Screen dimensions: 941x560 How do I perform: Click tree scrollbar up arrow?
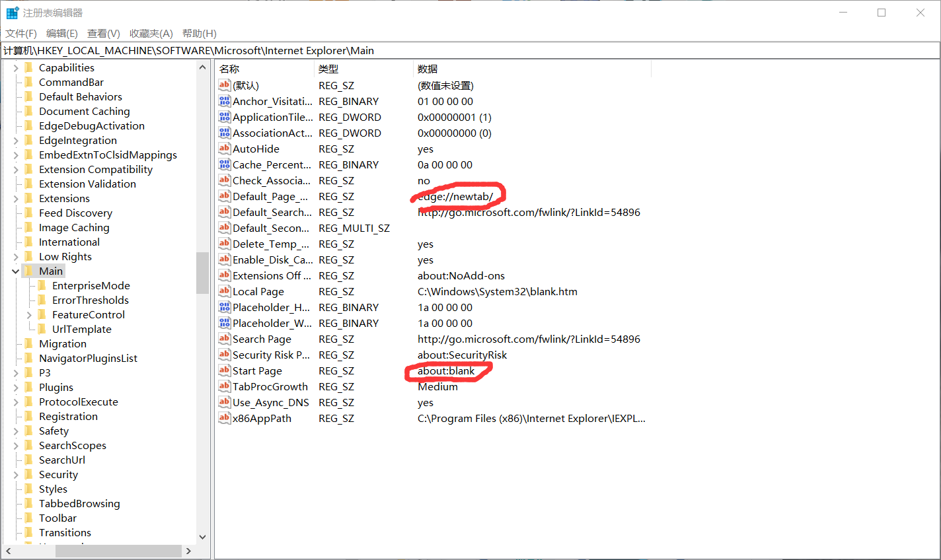tap(203, 67)
